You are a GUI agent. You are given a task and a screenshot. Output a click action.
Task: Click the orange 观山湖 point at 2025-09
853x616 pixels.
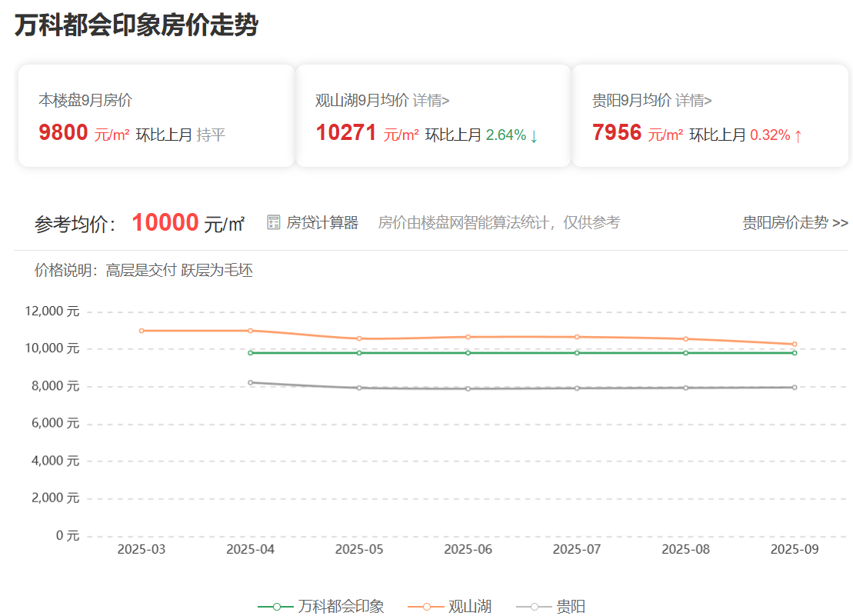pos(795,345)
